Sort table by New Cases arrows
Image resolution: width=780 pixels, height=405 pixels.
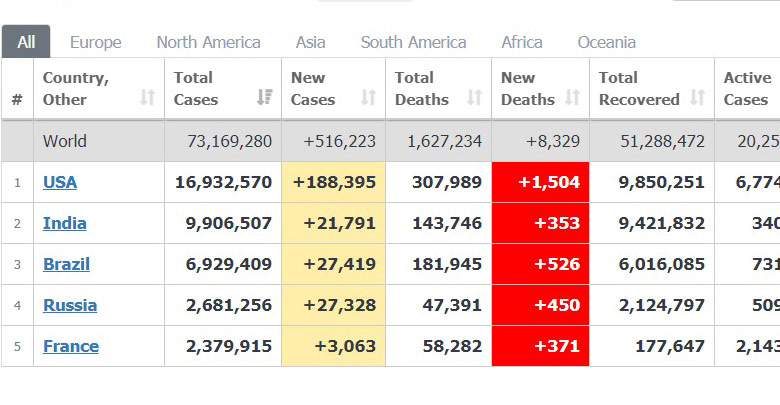pos(368,98)
